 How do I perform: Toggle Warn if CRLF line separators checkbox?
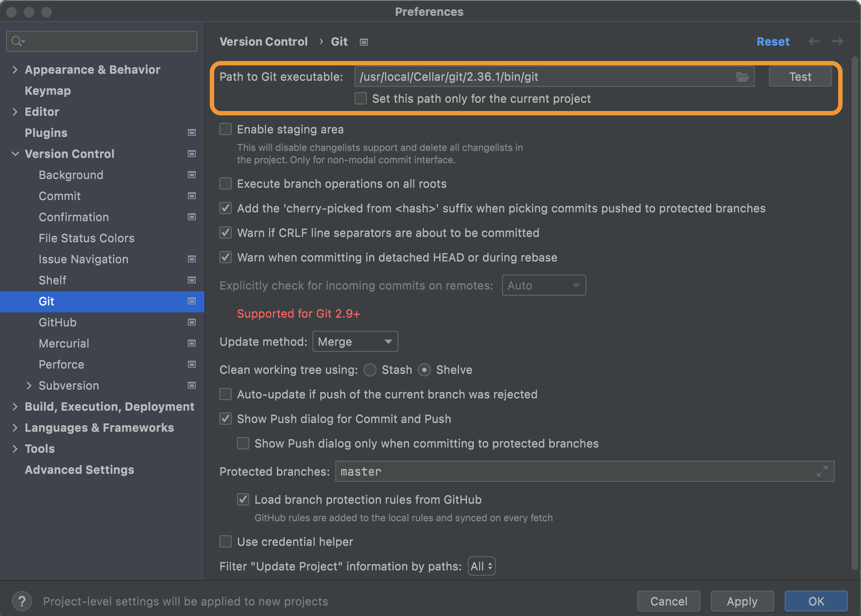(x=226, y=233)
